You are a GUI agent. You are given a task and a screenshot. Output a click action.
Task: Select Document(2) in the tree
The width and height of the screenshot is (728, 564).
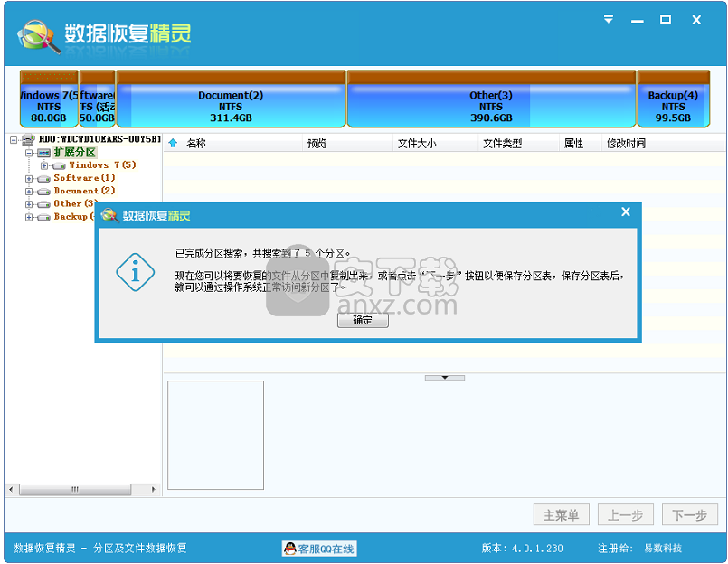tap(84, 191)
